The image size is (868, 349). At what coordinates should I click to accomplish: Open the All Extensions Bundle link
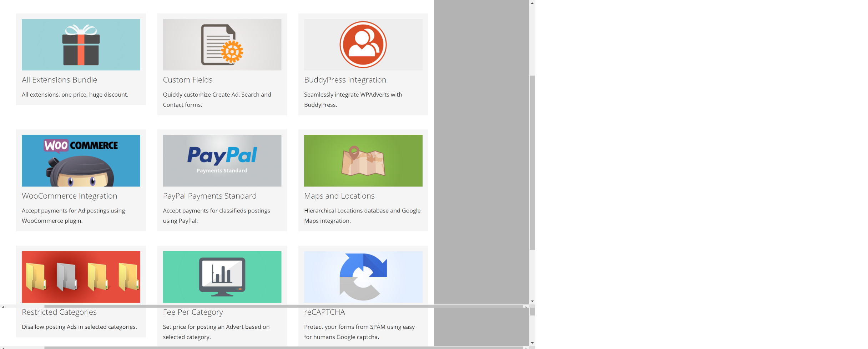tap(59, 79)
